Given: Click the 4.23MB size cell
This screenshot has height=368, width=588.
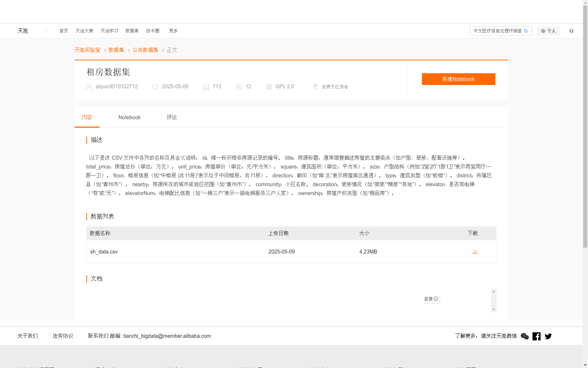Looking at the screenshot, I should pyautogui.click(x=368, y=252).
